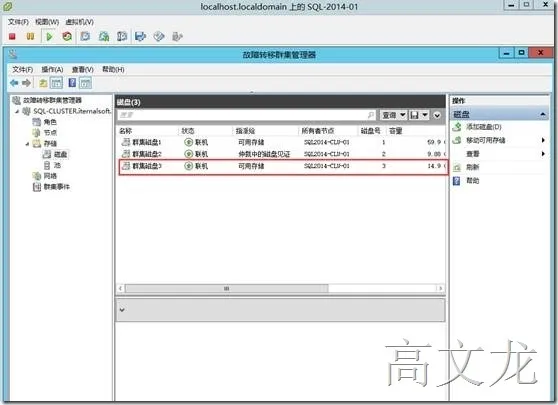Viewport: 558px width, 405px height.
Task: Open 移动可用存储 submenu
Action: [x=486, y=141]
